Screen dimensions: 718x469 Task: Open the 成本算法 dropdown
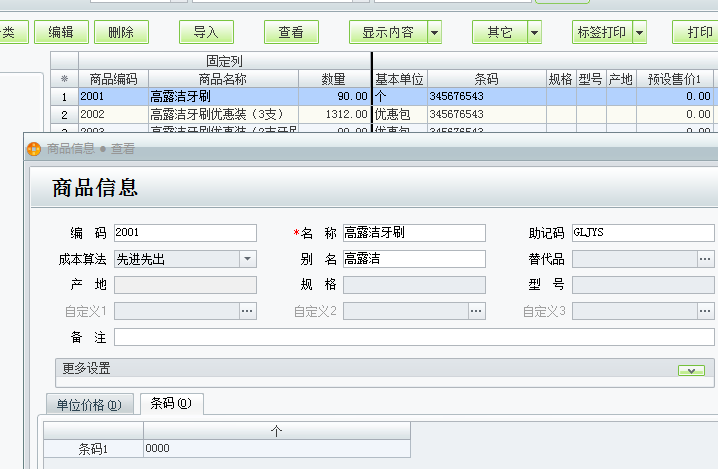coord(247,259)
